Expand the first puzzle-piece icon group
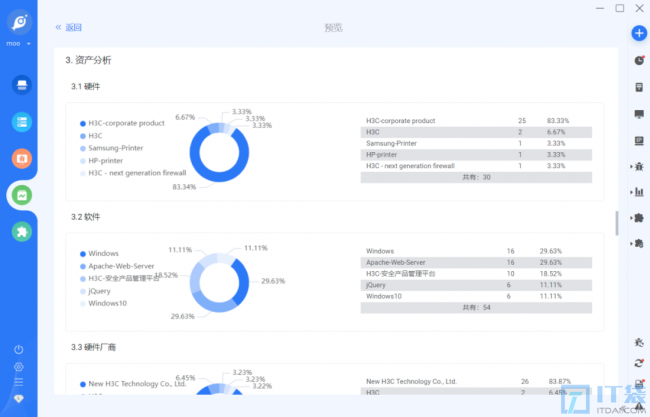 pyautogui.click(x=638, y=218)
